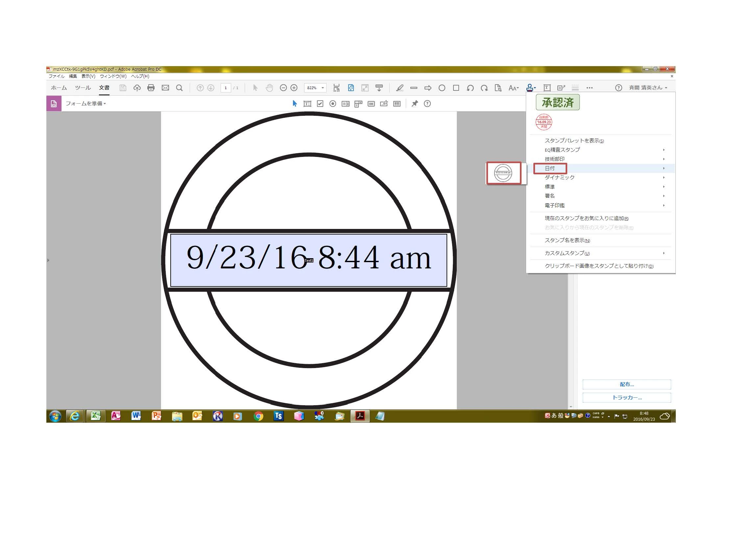Click スタンプパレットを表示 menu entry

point(574,141)
